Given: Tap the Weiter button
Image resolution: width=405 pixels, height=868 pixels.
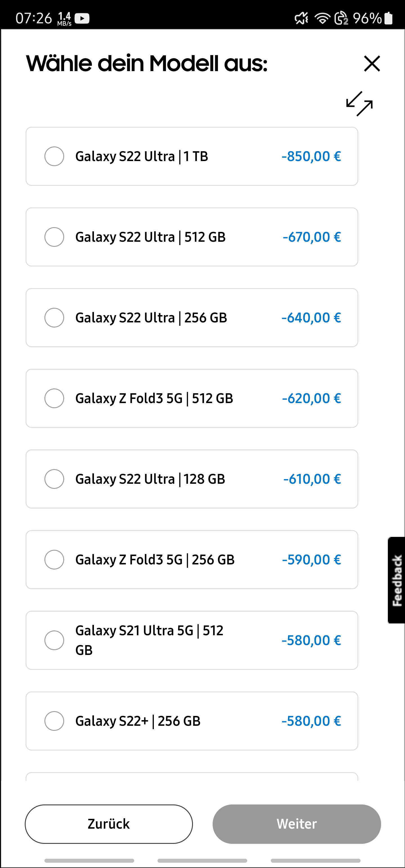Looking at the screenshot, I should point(296,824).
